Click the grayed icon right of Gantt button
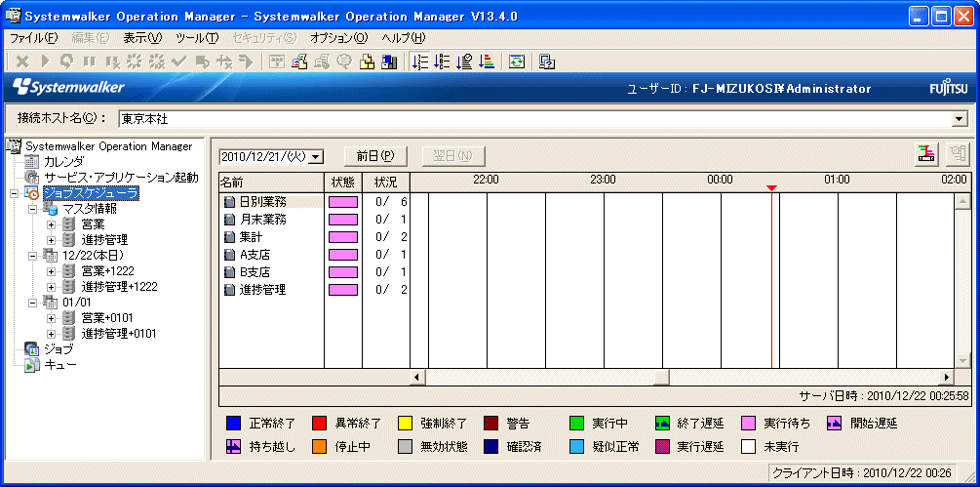Viewport: 980px width, 487px height. [x=956, y=154]
